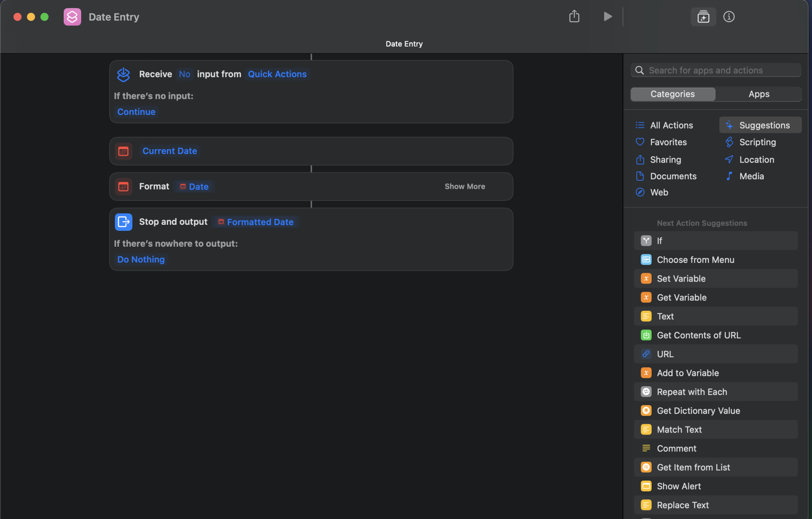Screen dimensions: 812x519
Task: Click the Stop and output action icon
Action: click(x=123, y=222)
